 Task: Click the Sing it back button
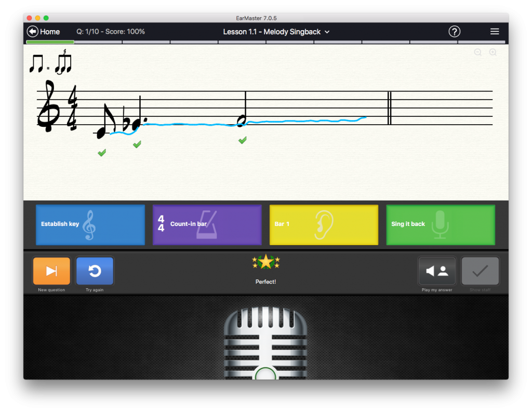tap(440, 224)
